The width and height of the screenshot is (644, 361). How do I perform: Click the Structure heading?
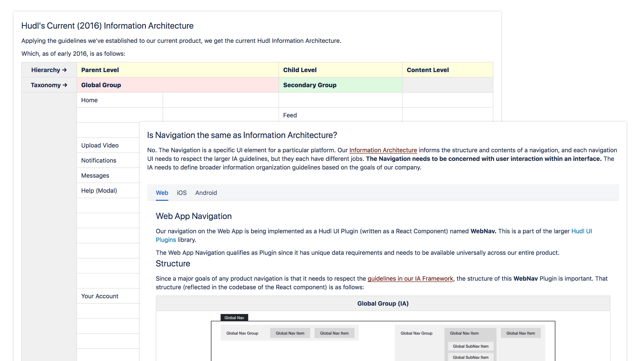pyautogui.click(x=173, y=264)
